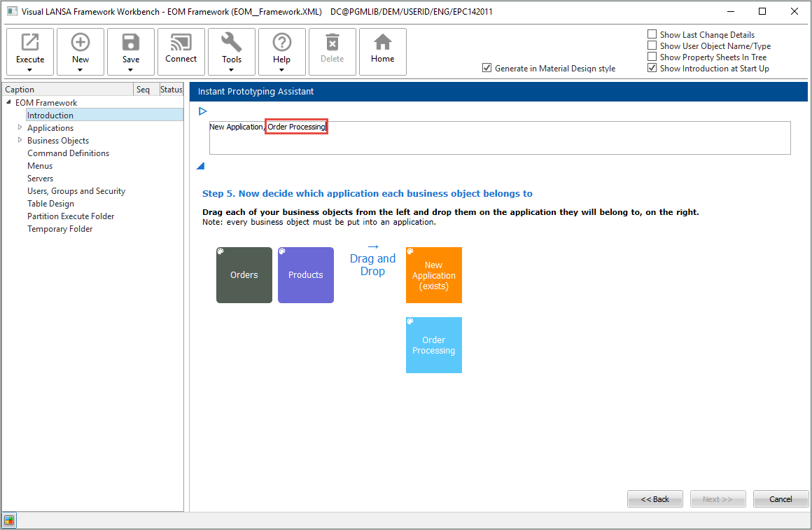Select the purple Products tile
Screen dimensions: 812x530
(x=306, y=275)
